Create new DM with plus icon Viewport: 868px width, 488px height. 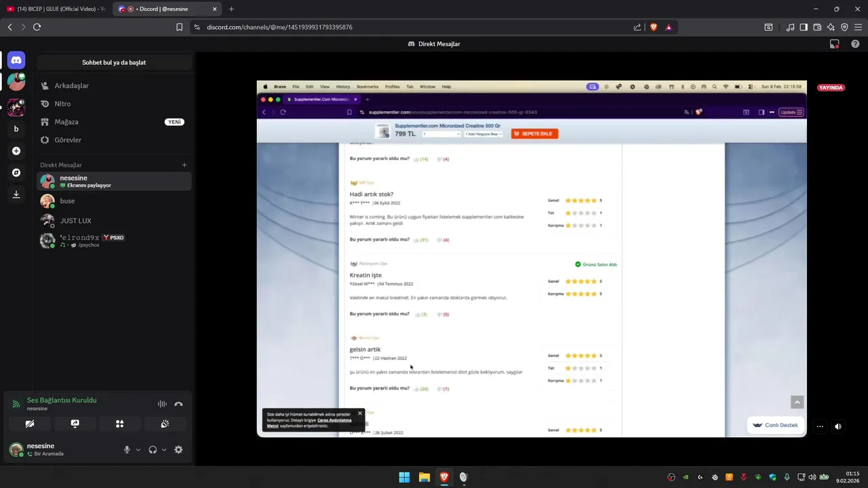[184, 165]
